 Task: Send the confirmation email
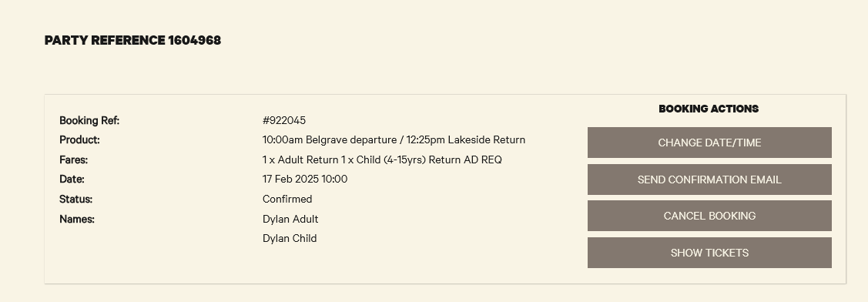(709, 180)
